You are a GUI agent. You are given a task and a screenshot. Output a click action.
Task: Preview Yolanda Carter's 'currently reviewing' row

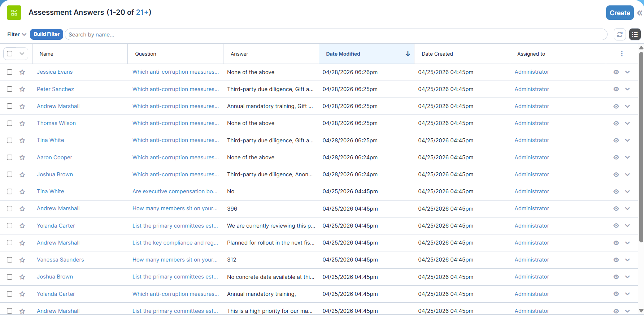[x=616, y=226]
